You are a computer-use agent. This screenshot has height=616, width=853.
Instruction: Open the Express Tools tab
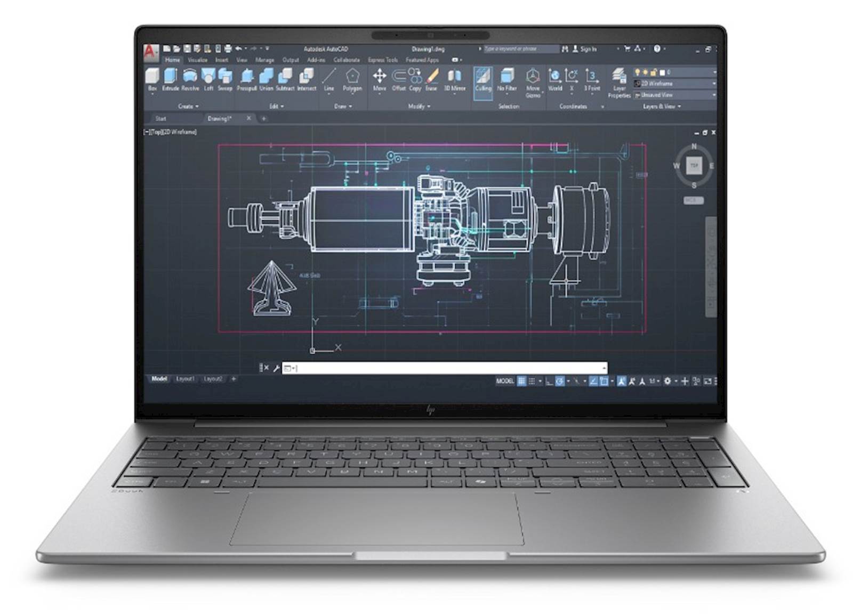[x=383, y=60]
